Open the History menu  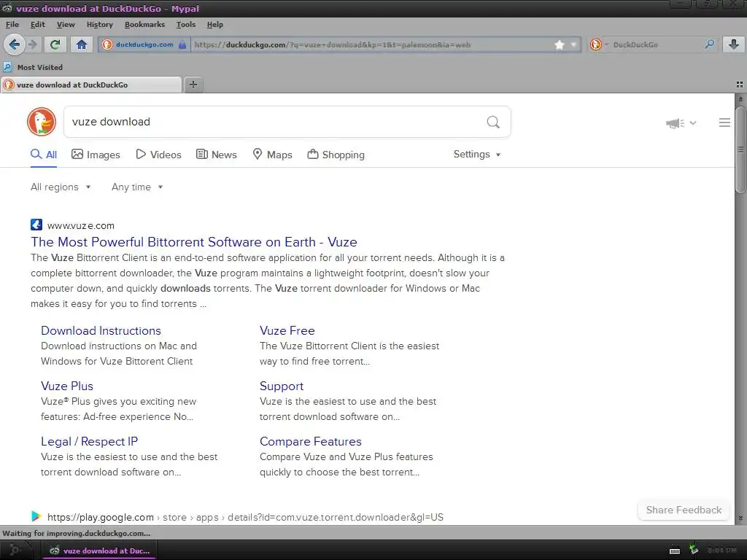coord(99,24)
